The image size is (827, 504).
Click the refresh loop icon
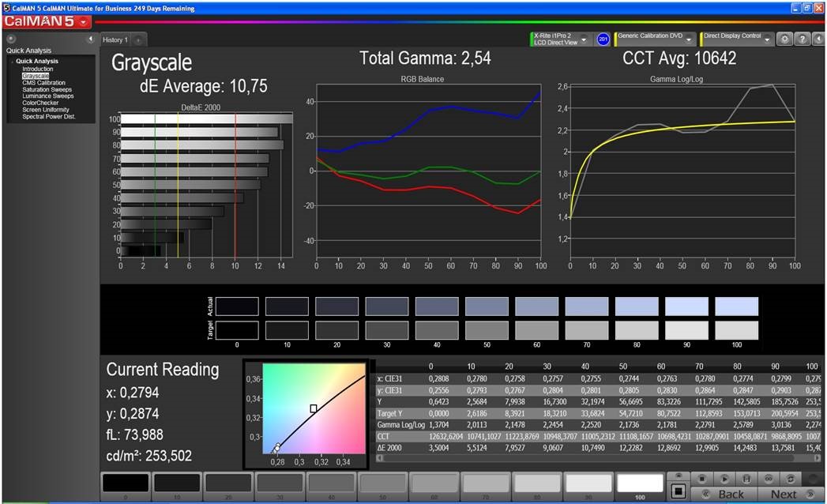[790, 479]
